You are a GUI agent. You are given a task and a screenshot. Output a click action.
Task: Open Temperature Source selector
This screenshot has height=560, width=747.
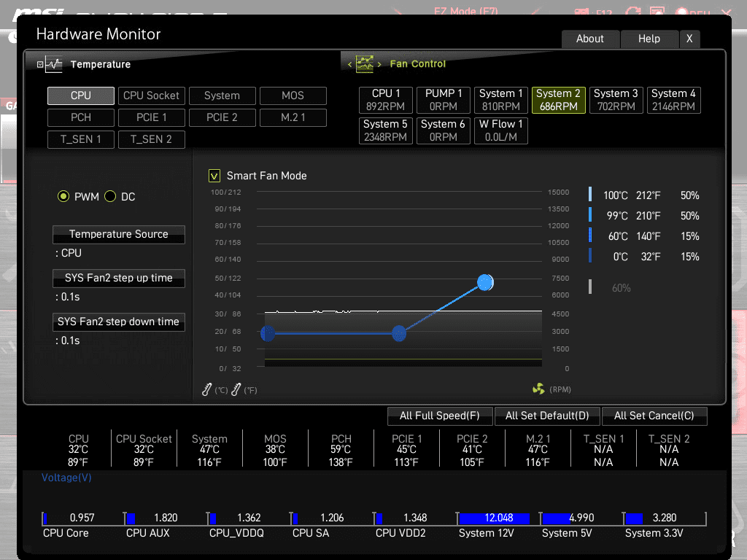click(x=119, y=234)
